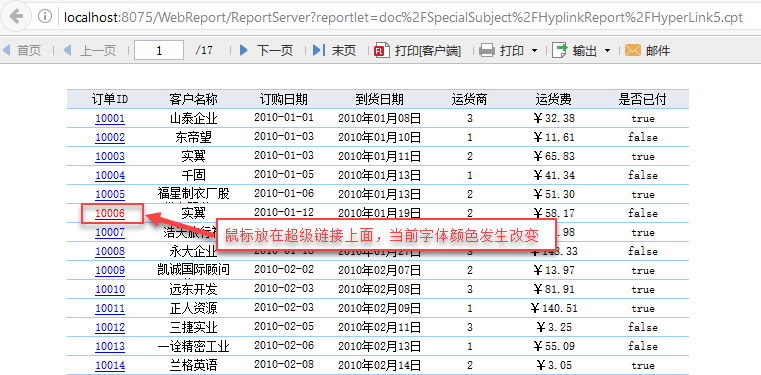Open order link 10012
This screenshot has height=375, width=761.
click(x=110, y=327)
